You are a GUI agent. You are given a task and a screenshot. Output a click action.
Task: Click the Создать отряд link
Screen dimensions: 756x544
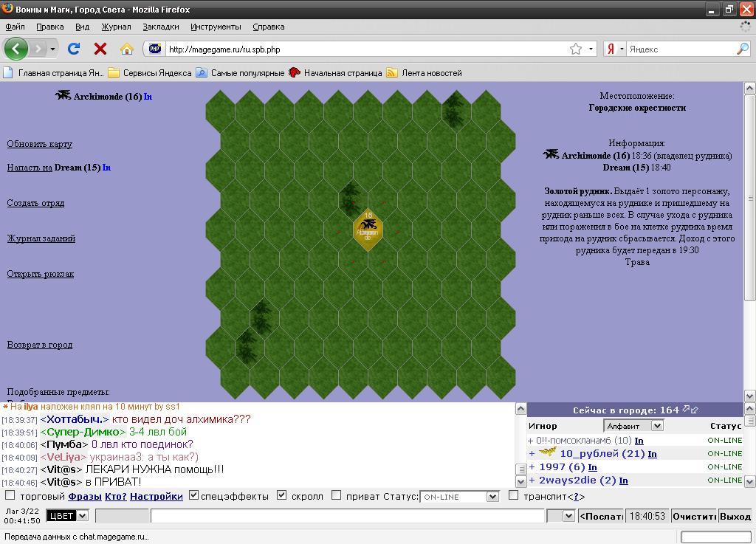pos(35,203)
